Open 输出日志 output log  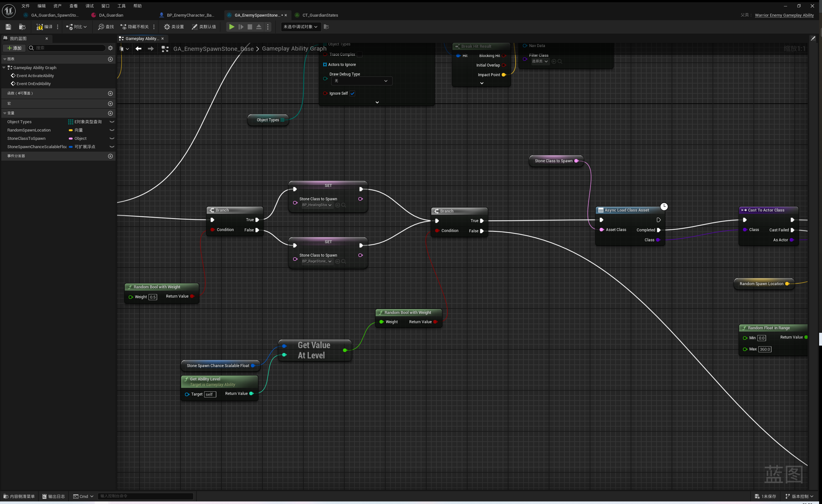pos(54,496)
